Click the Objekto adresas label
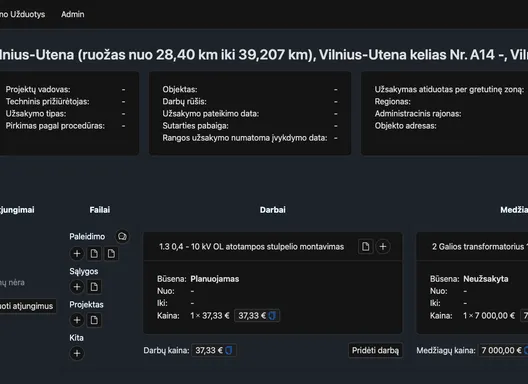 coord(405,126)
